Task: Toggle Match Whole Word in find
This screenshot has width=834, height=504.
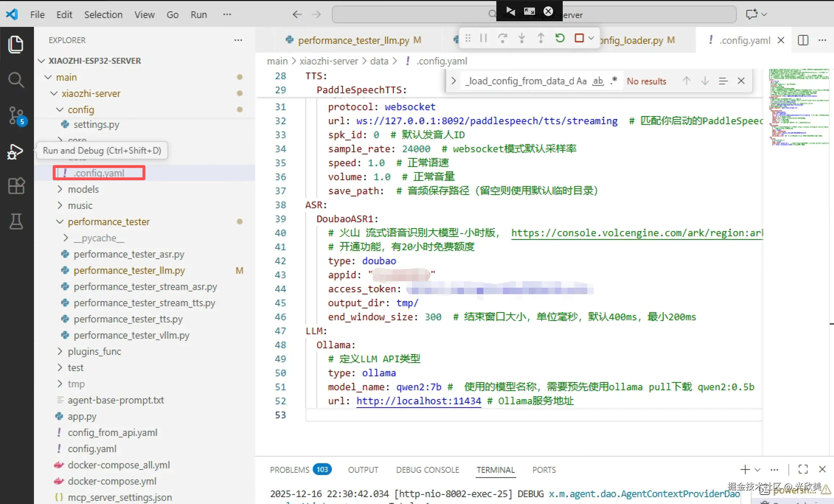Action: click(598, 81)
